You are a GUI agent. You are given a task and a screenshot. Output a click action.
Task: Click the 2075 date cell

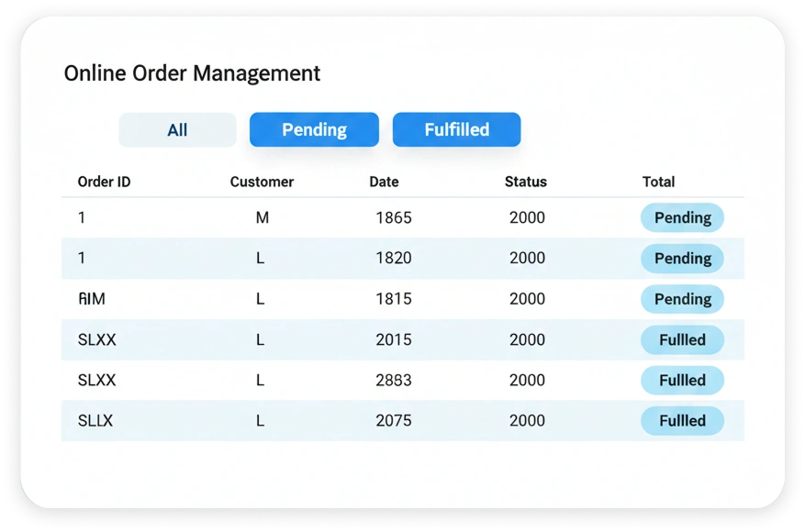coord(394,421)
